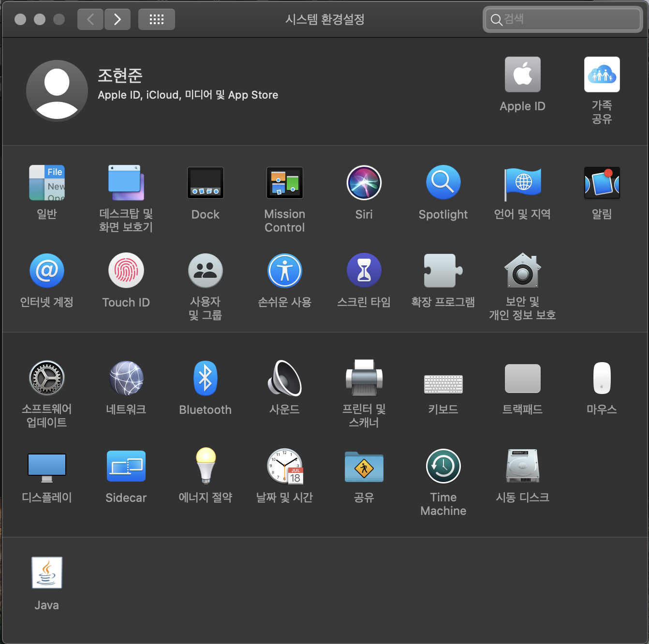The image size is (649, 644).
Task: Open 날짜 및 시간 preferences
Action: (x=285, y=466)
